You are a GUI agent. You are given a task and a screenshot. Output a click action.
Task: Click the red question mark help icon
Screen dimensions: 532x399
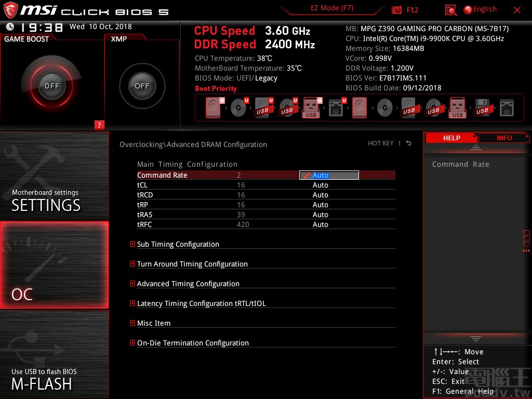coord(99,125)
